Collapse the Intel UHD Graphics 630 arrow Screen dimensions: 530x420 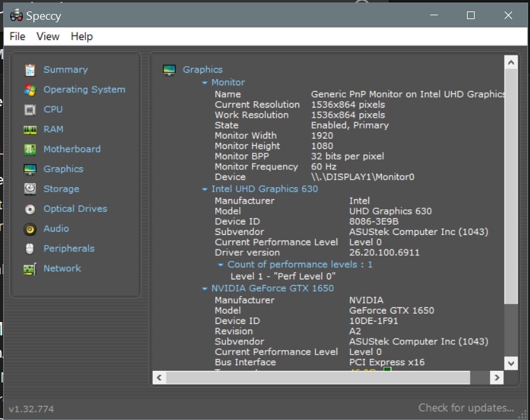204,190
